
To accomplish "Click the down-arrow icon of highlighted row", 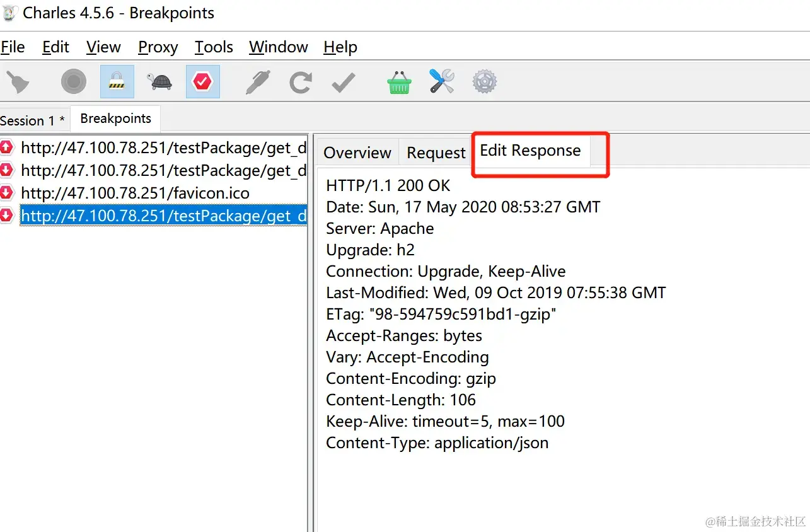I will 6,216.
